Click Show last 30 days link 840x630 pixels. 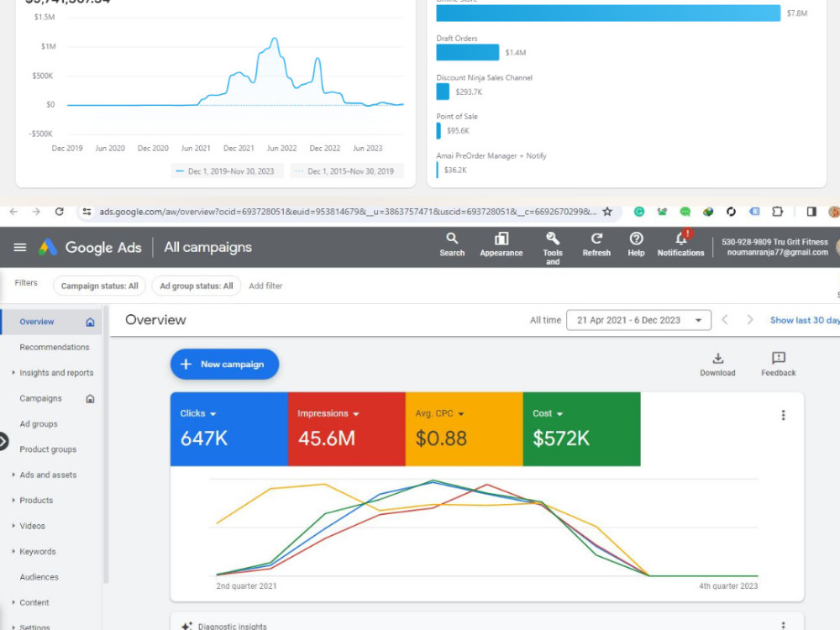tap(805, 320)
